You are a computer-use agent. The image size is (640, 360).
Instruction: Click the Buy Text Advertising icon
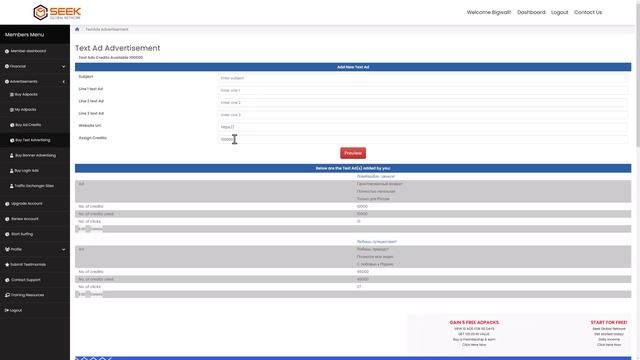coord(12,140)
